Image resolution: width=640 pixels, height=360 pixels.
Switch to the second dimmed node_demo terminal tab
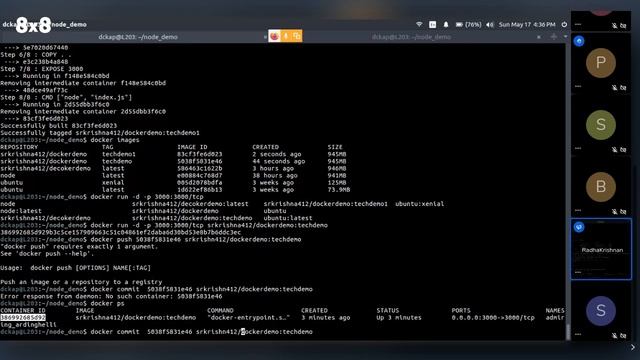411,37
